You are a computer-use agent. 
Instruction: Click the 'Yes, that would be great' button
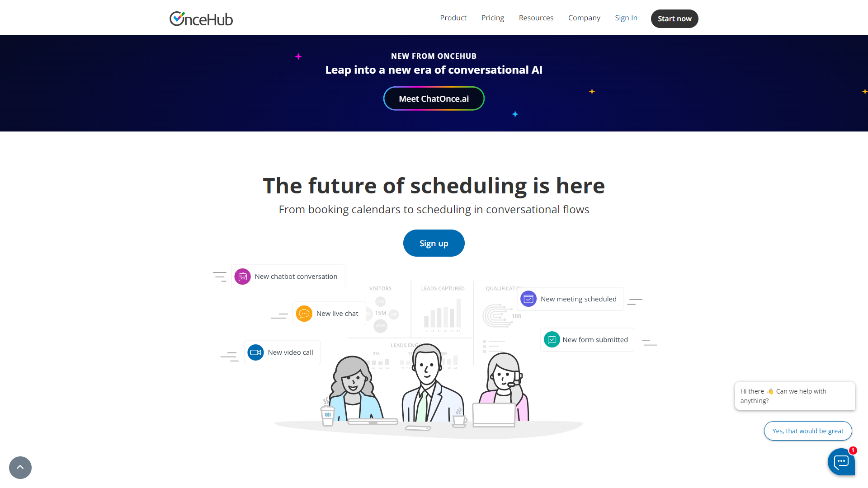[808, 431]
